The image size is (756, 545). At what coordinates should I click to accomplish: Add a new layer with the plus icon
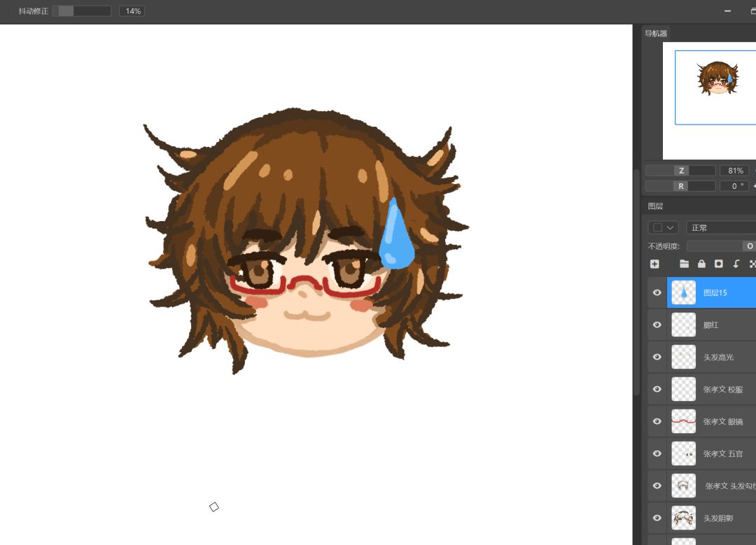(x=654, y=264)
